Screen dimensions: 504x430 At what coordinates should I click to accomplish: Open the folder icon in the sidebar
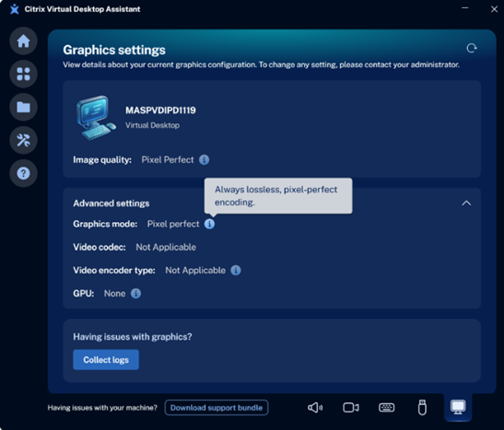coord(23,107)
